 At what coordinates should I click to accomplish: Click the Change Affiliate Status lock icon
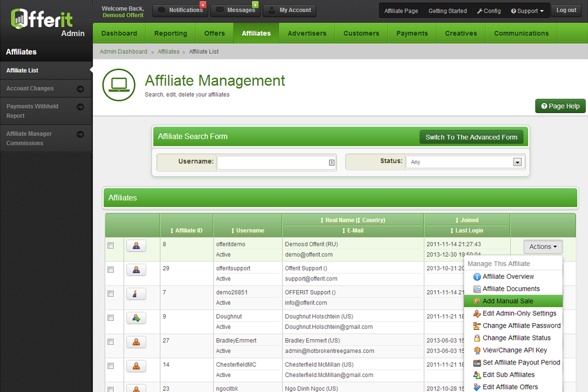477,338
